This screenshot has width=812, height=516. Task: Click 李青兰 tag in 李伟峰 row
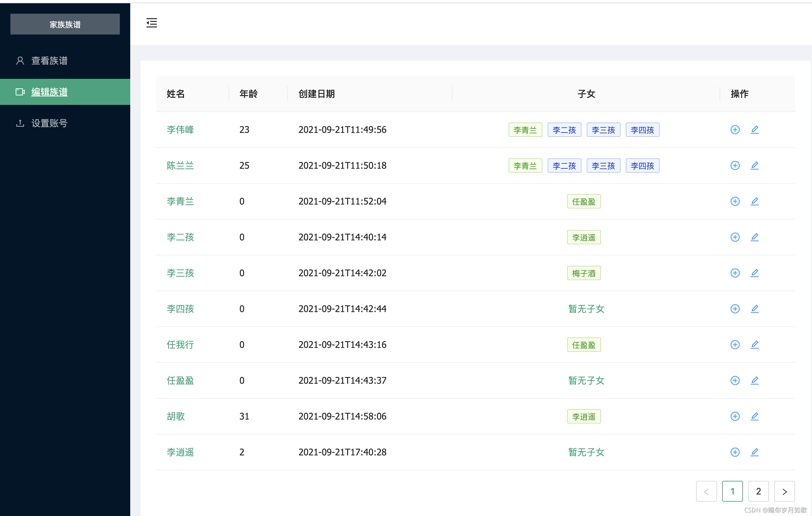(525, 130)
